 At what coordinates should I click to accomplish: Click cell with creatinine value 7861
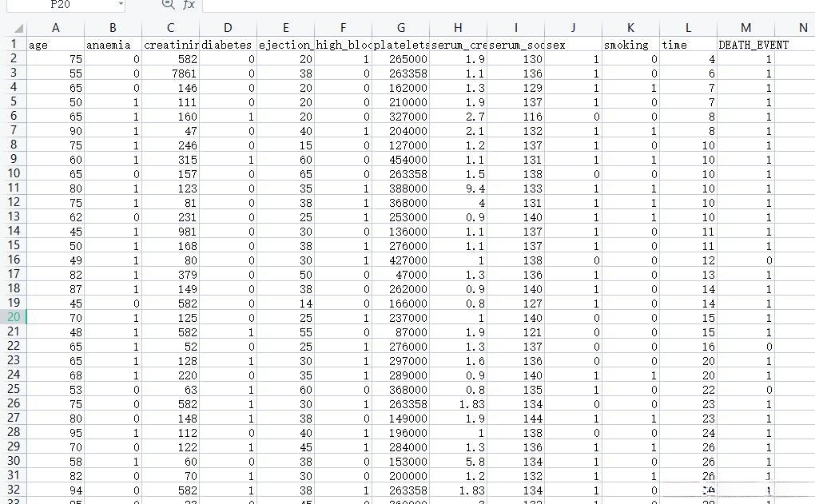click(170, 73)
